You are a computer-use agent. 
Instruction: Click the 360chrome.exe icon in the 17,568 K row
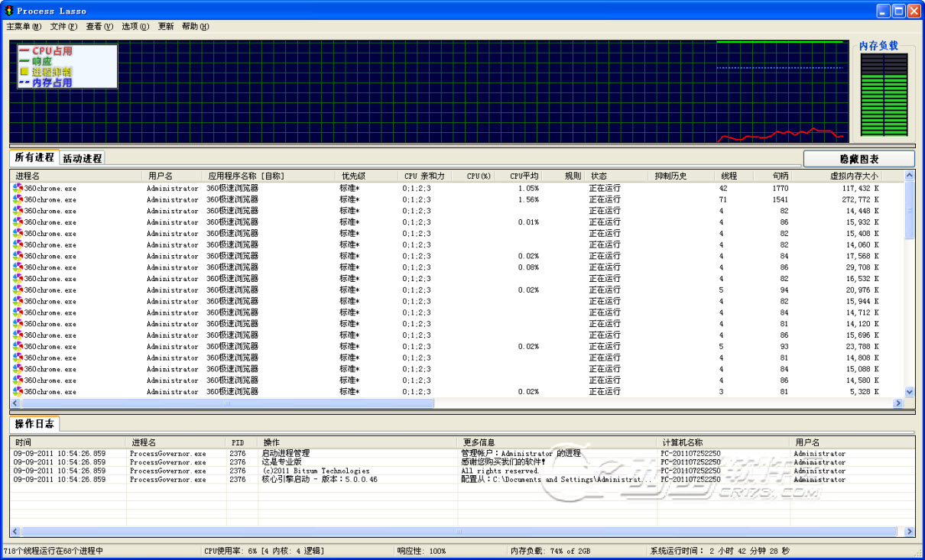coord(18,256)
